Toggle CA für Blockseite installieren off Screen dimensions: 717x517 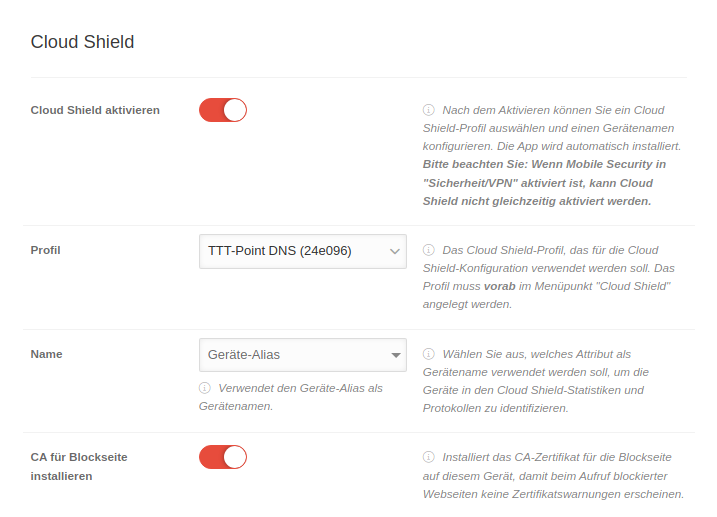pyautogui.click(x=223, y=457)
